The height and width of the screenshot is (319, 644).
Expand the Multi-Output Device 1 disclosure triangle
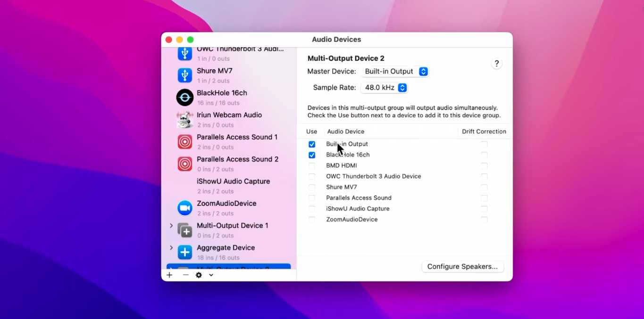(171, 226)
